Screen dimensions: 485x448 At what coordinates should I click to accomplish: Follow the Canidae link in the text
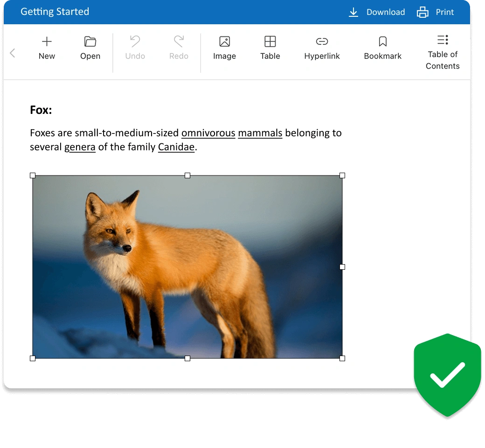[176, 147]
